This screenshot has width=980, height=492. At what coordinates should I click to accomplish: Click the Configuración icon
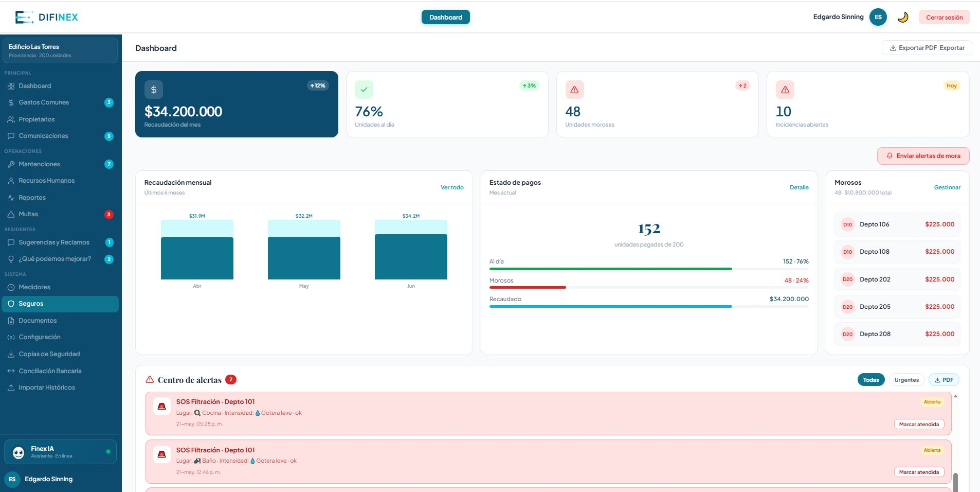[x=11, y=337]
